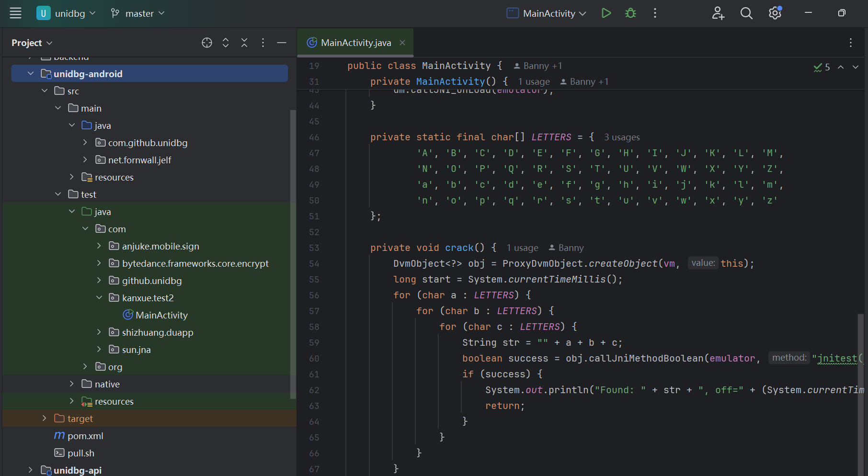
Task: Open more actions menu in title bar
Action: (655, 13)
